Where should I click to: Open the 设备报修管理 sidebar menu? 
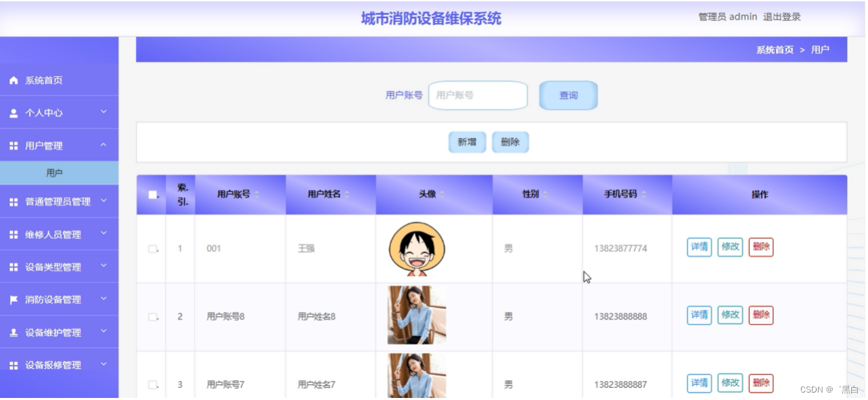[59, 365]
